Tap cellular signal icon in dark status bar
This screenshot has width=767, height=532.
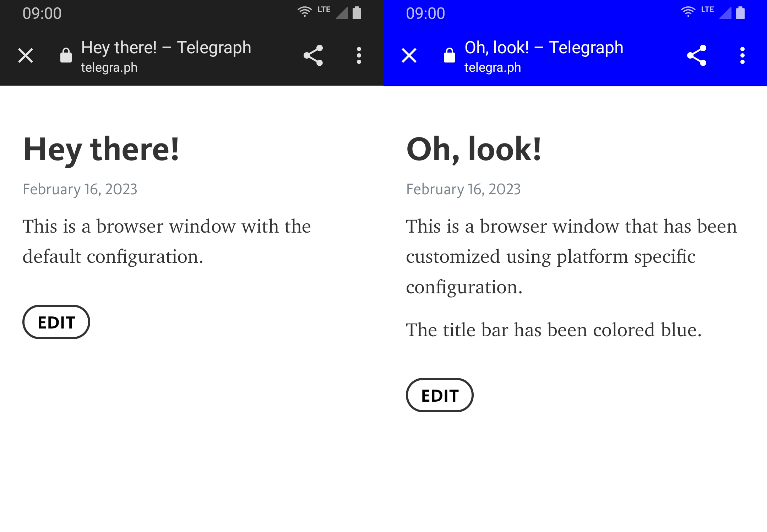coord(342,13)
